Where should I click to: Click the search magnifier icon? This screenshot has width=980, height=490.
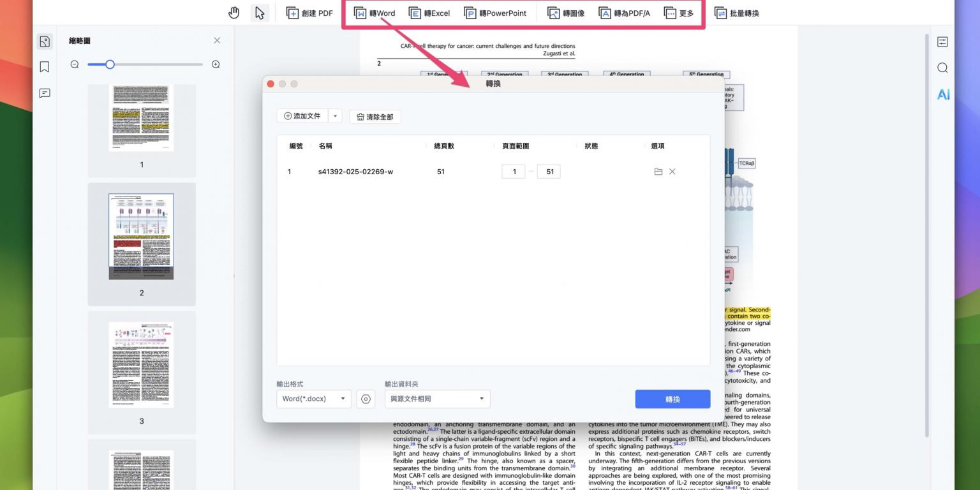point(942,68)
